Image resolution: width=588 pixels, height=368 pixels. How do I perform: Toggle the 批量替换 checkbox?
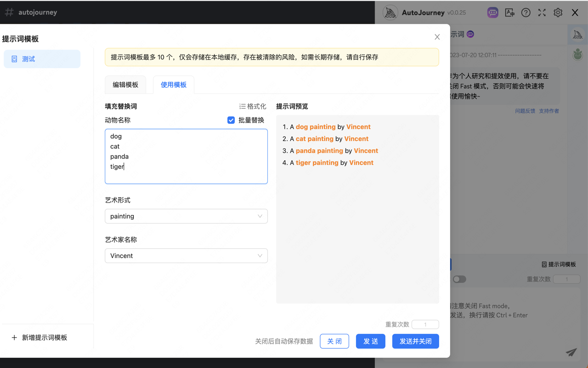click(231, 120)
